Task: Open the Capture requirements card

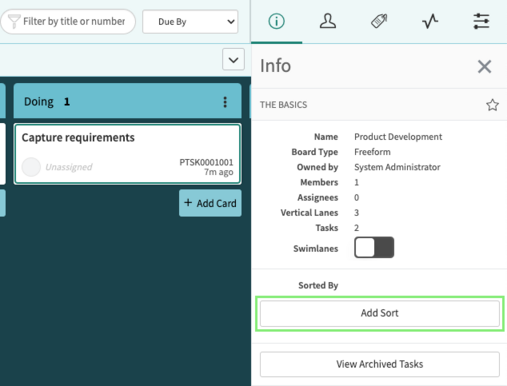Action: (x=128, y=154)
